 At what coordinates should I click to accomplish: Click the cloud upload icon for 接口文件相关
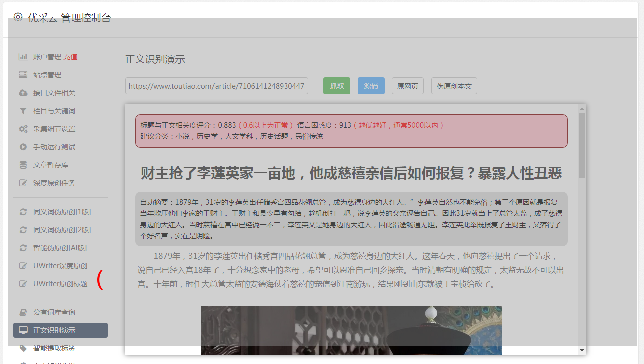(x=23, y=93)
